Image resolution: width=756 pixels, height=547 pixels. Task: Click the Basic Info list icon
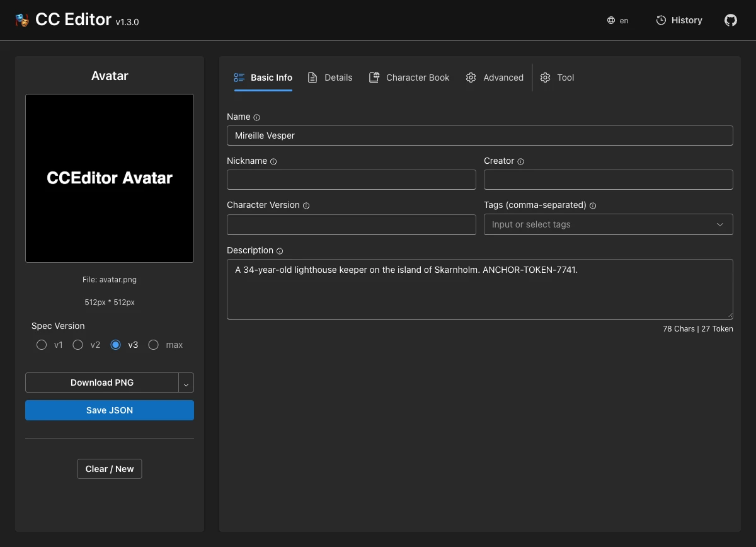coord(239,78)
